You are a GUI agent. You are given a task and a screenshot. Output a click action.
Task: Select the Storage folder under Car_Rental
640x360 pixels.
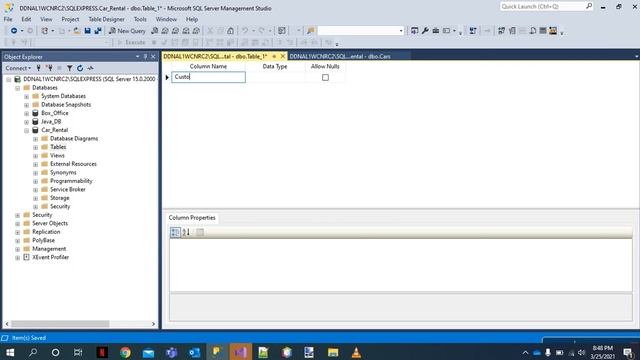(60, 198)
